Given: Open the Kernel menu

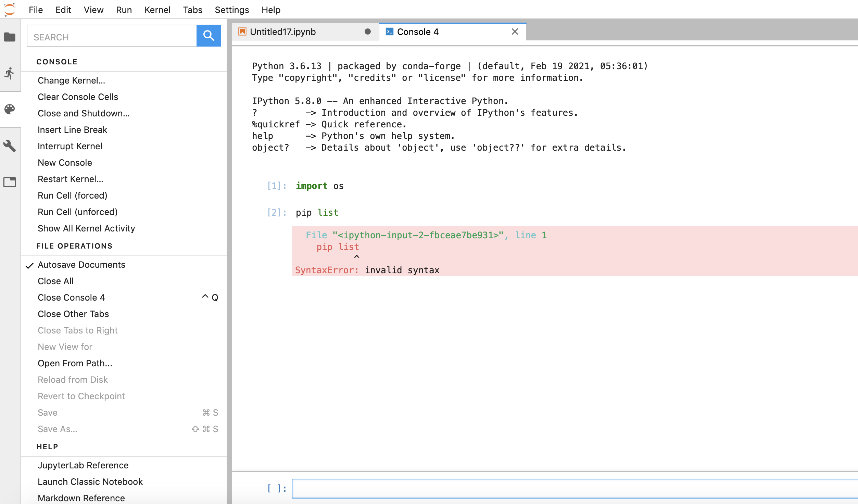Looking at the screenshot, I should (x=157, y=10).
